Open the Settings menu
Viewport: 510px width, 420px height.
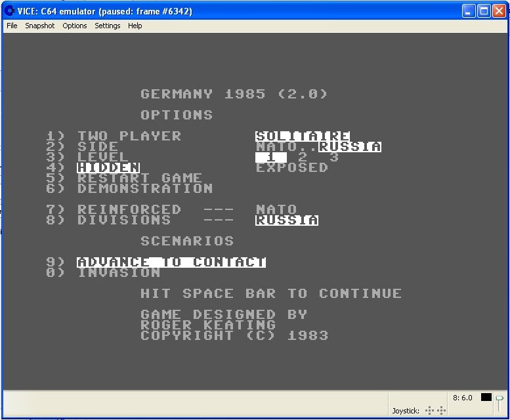(x=108, y=26)
